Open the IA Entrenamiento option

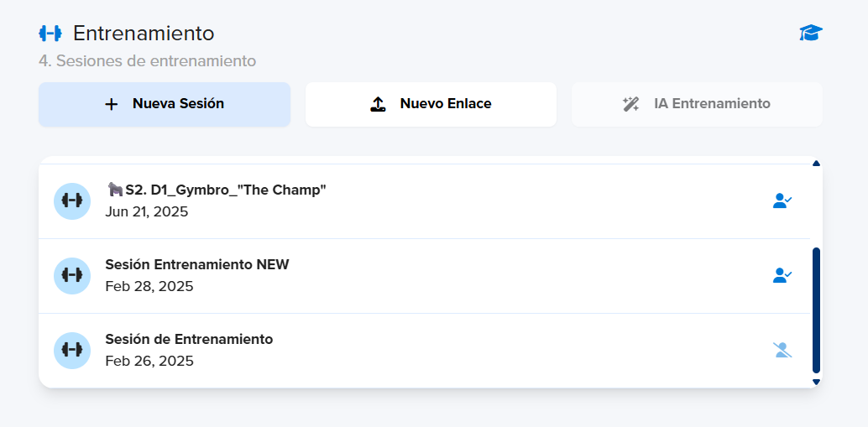click(x=698, y=104)
